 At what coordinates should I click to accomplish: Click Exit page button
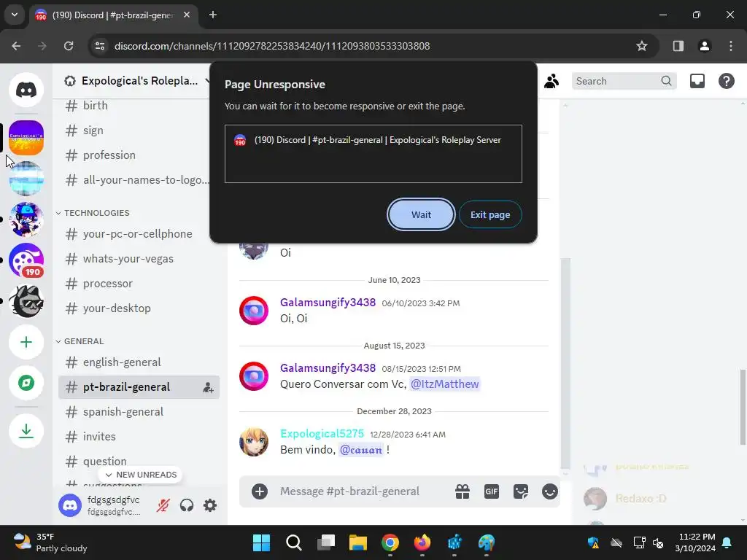click(490, 215)
